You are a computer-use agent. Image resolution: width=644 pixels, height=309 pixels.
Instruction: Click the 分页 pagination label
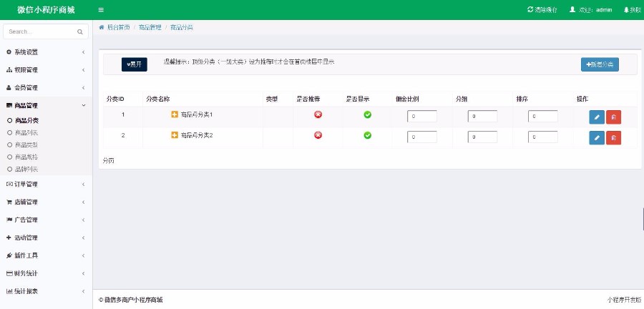109,161
